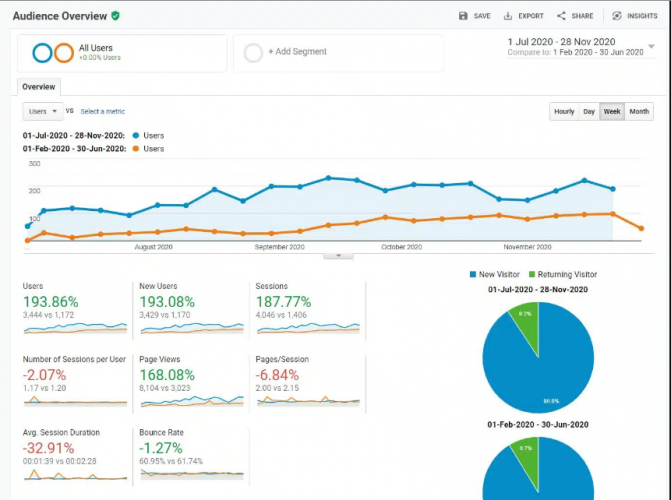
Task: Click the 1 Jul 2020 - 28 Nov 2020 date range
Action: (561, 42)
